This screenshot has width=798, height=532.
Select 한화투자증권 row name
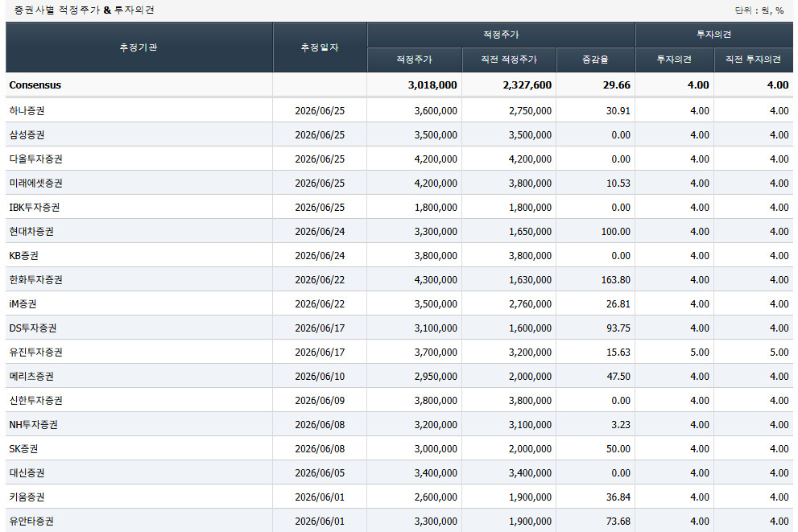(x=35, y=280)
